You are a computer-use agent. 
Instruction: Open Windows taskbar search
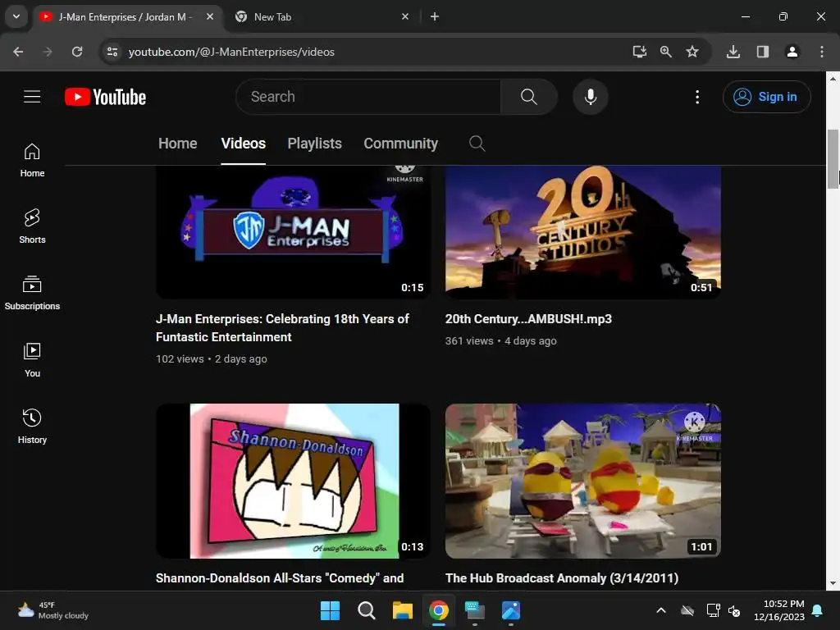[367, 610]
